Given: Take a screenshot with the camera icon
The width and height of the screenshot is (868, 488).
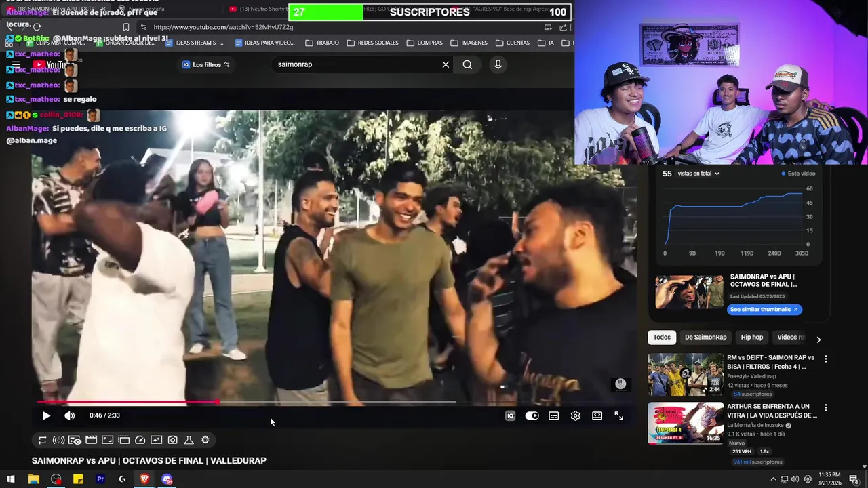Looking at the screenshot, I should click(172, 440).
